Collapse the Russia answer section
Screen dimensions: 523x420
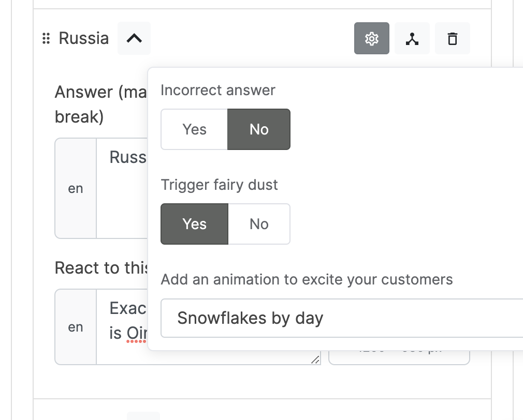pos(134,38)
